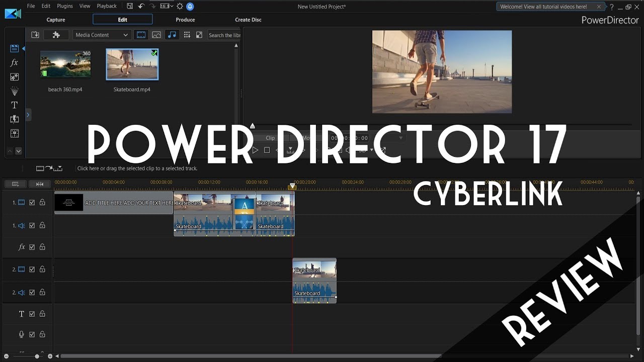The height and width of the screenshot is (362, 644).
Task: Open the Audio Mixing Room icon
Action: (14, 133)
